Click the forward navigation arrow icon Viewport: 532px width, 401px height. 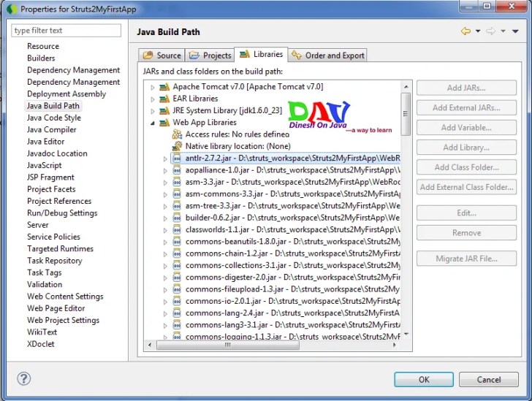tap(490, 31)
